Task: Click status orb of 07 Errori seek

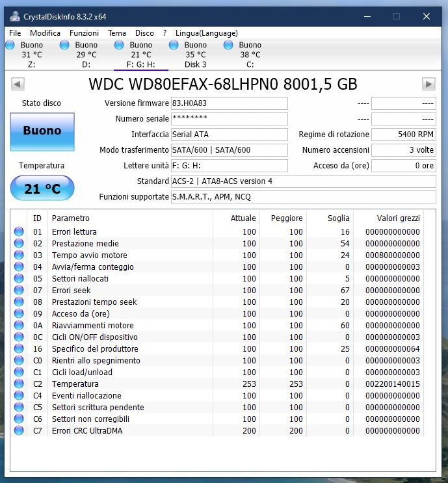Action: [19, 290]
